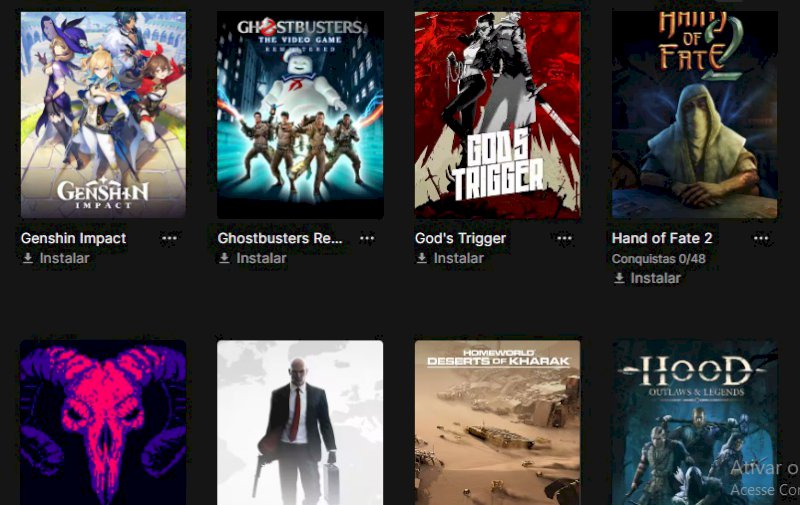Viewport: 800px width, 505px height.
Task: Open the Hand of Fate 2 title link
Action: (x=662, y=238)
